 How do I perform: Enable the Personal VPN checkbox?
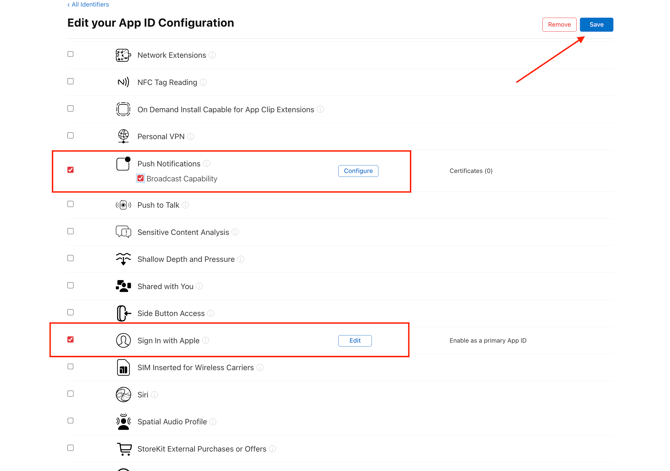tap(70, 135)
